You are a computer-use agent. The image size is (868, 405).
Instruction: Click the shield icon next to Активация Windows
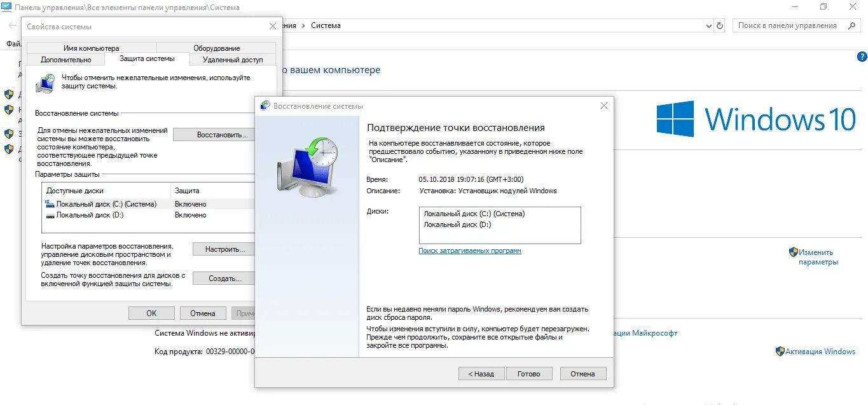click(780, 351)
